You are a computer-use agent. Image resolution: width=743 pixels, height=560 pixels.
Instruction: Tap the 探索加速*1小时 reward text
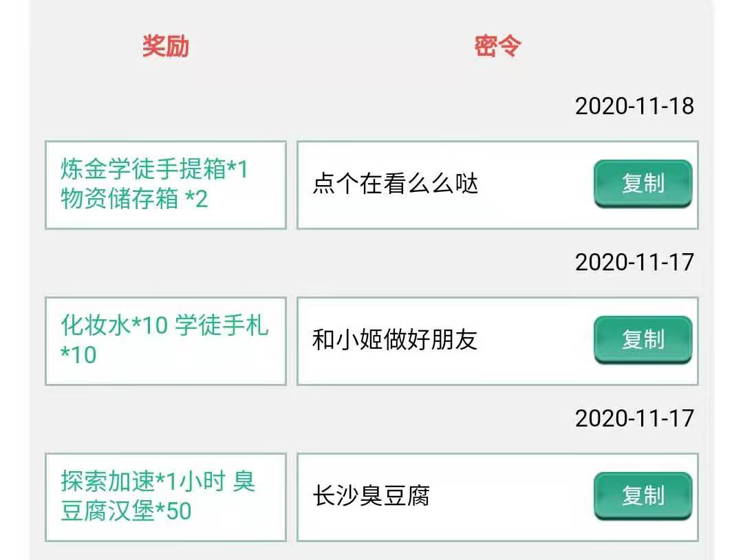click(x=143, y=482)
